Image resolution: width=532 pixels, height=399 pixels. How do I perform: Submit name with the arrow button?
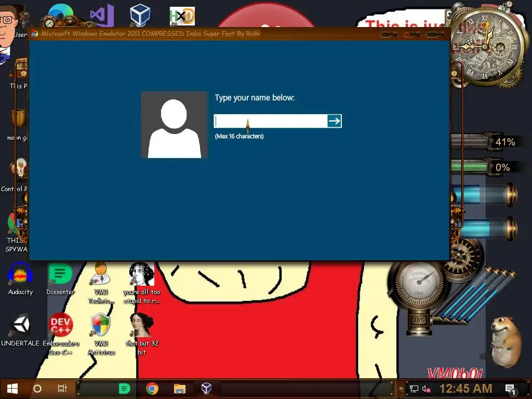[x=335, y=121]
